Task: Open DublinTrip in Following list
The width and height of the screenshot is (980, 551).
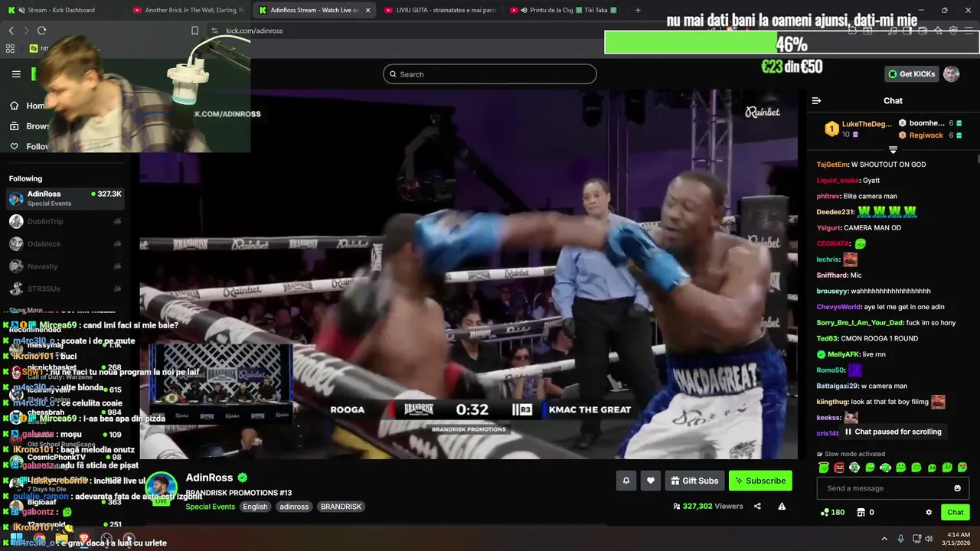Action: 65,221
